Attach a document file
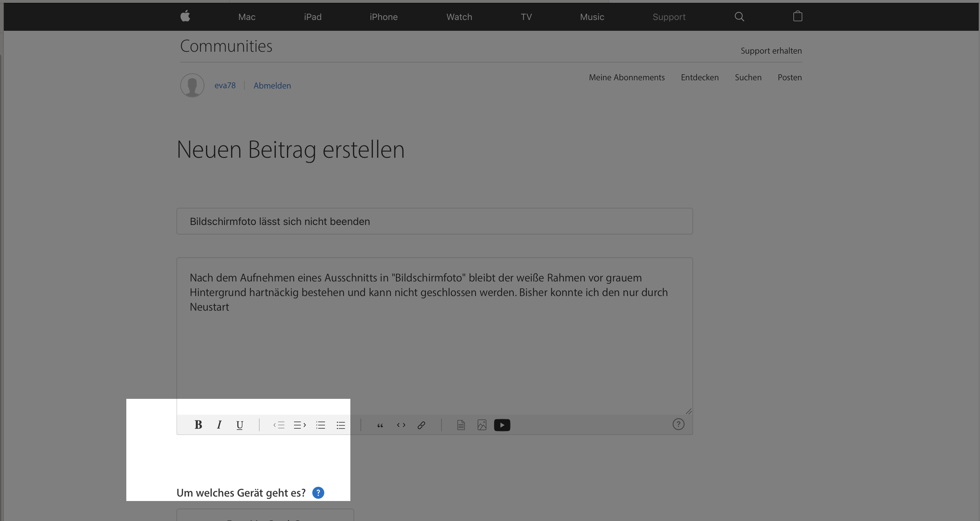Image resolution: width=980 pixels, height=521 pixels. 461,425
